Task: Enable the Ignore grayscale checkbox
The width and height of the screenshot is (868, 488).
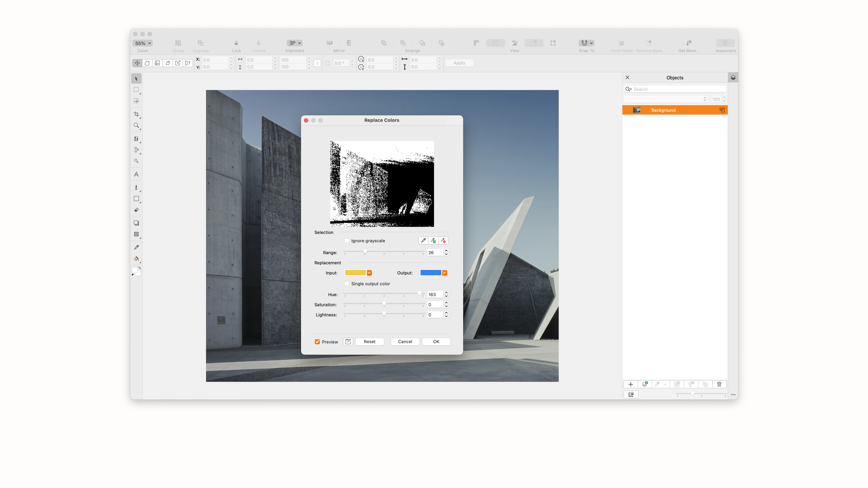Action: point(347,240)
